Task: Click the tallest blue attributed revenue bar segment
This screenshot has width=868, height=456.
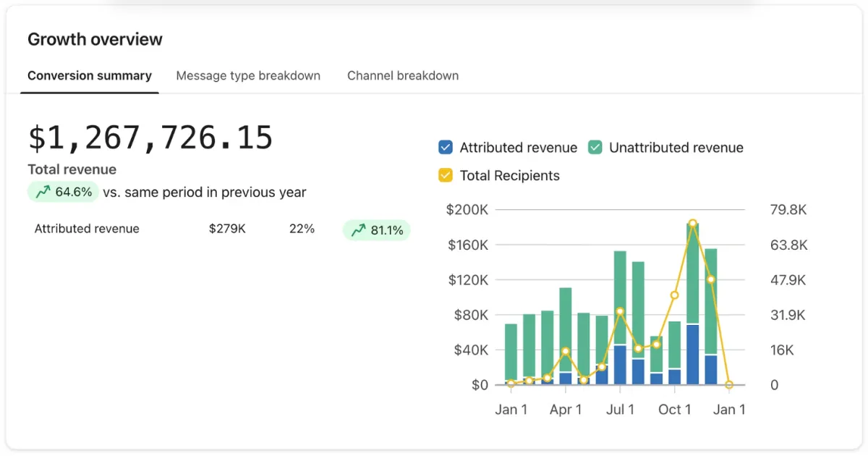Action: click(693, 355)
